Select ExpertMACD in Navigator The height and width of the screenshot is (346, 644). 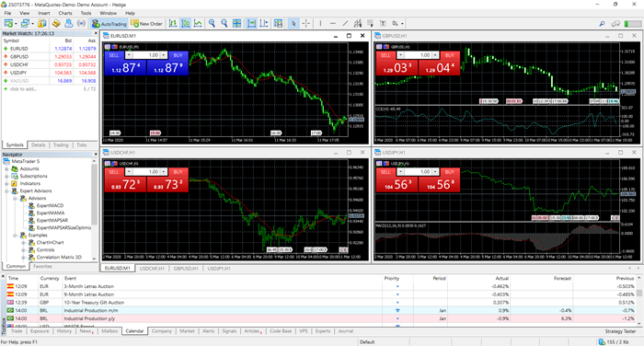50,205
